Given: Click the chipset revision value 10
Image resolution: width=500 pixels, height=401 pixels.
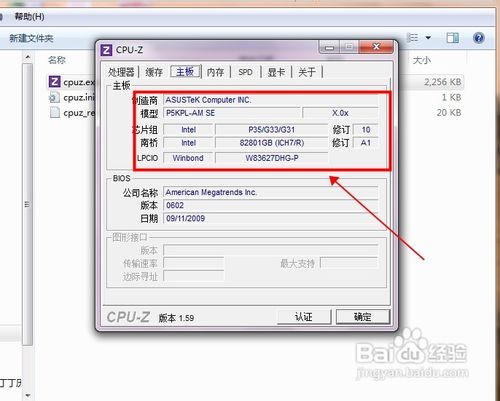Looking at the screenshot, I should (366, 130).
